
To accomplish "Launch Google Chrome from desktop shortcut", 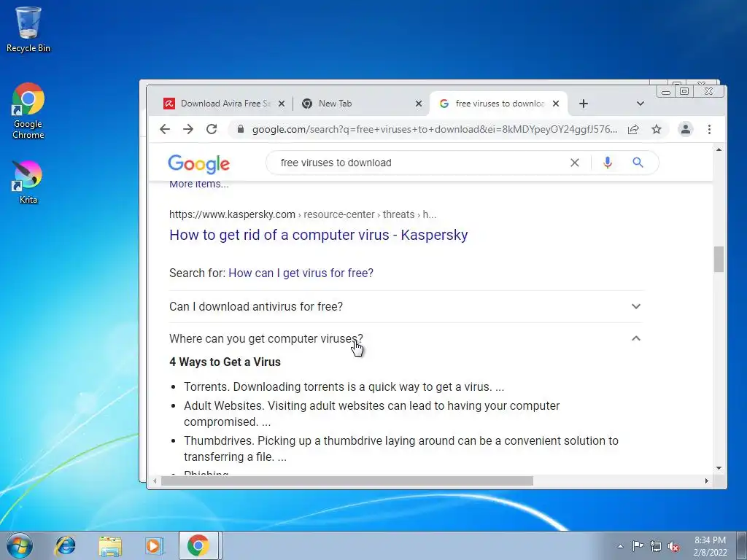I will pos(28,111).
